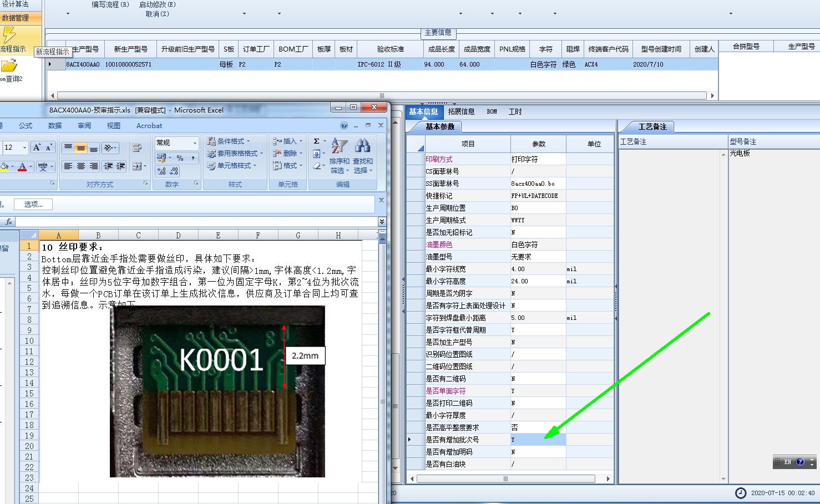Switch to Excel 审阅 ribbon tab
Screen dimensions: 820x504
click(x=84, y=126)
